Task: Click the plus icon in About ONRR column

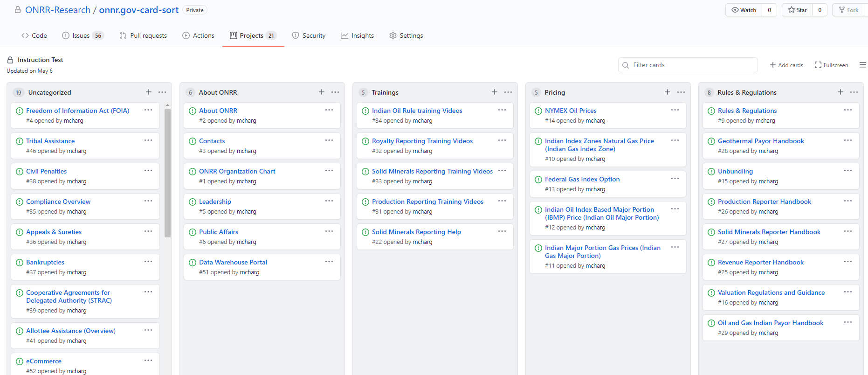Action: [322, 92]
